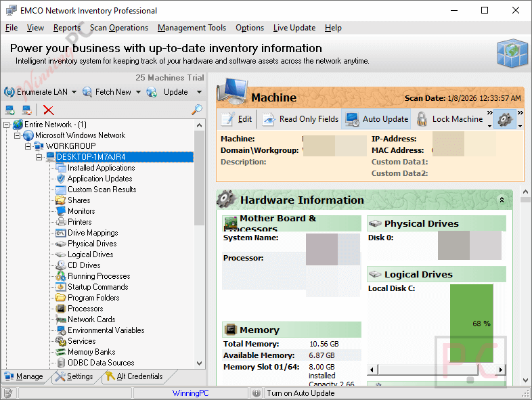532x400 pixels.
Task: Click the Remove Machine icon
Action: (x=27, y=110)
